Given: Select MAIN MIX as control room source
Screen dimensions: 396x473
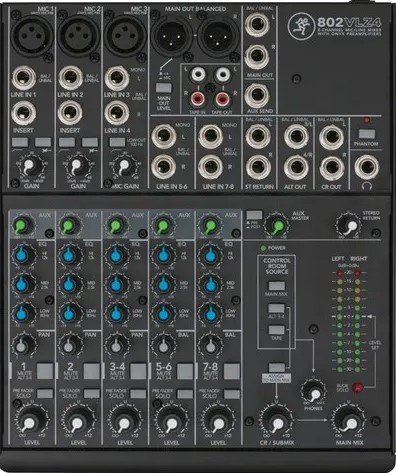Looking at the screenshot, I should click(x=277, y=286).
